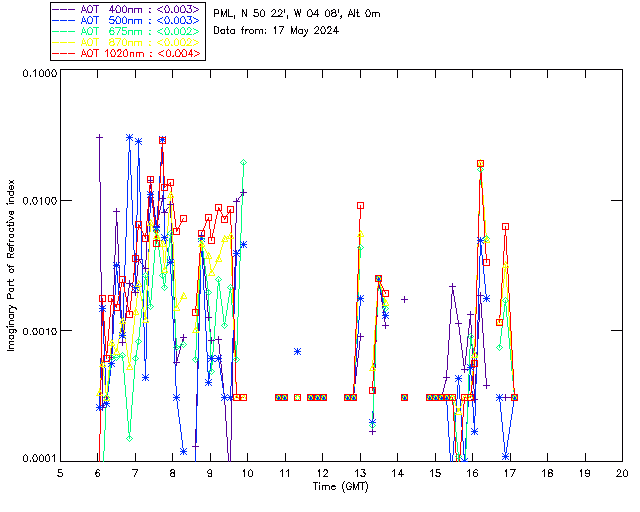The image size is (640, 512).
Task: Click the x-axis tick label 10
Action: coord(247,473)
